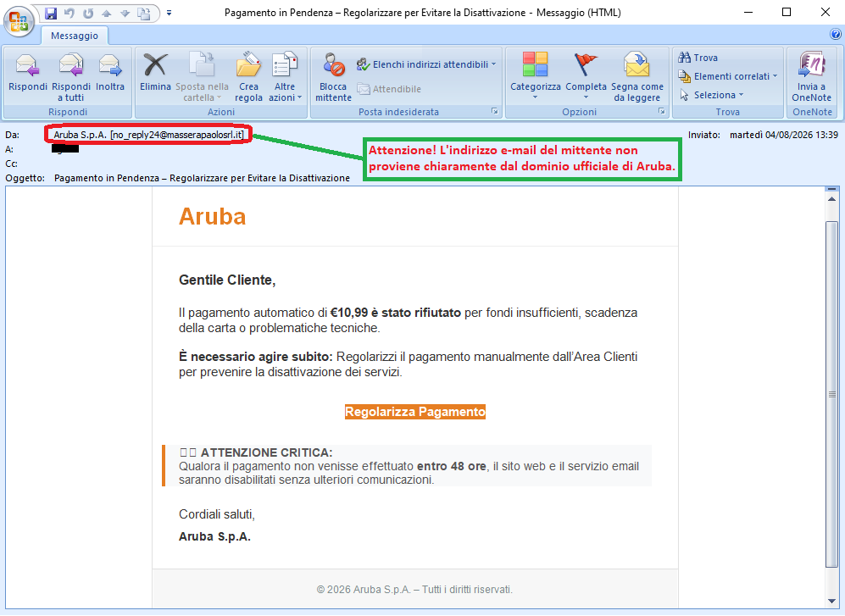This screenshot has width=845, height=616.
Task: Click the next item down arrow
Action: tap(125, 14)
